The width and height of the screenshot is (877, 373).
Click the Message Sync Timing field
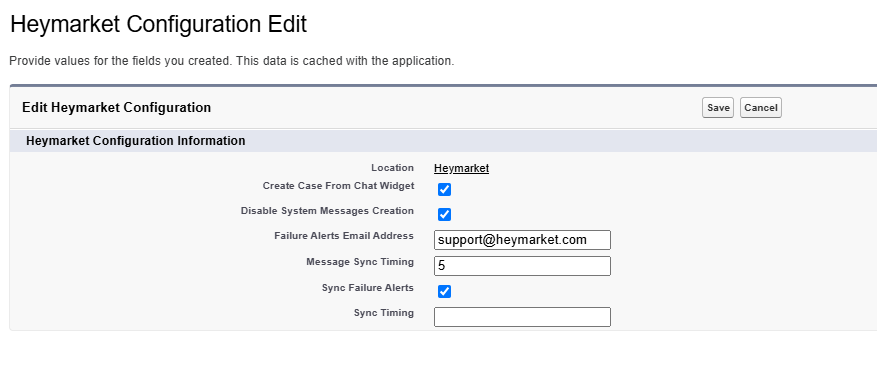[x=522, y=266]
